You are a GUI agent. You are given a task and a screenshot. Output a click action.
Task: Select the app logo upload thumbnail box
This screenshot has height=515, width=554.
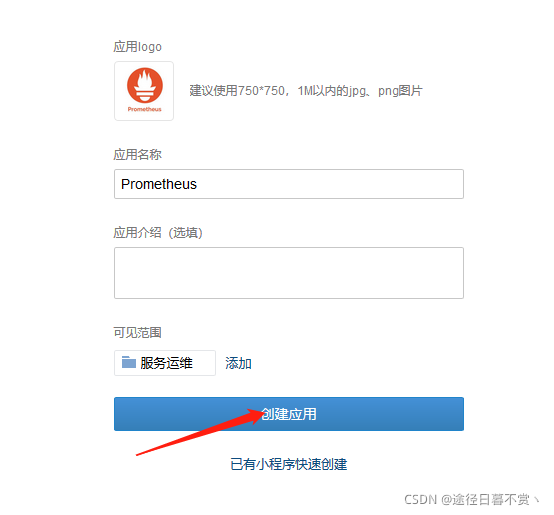point(144,91)
